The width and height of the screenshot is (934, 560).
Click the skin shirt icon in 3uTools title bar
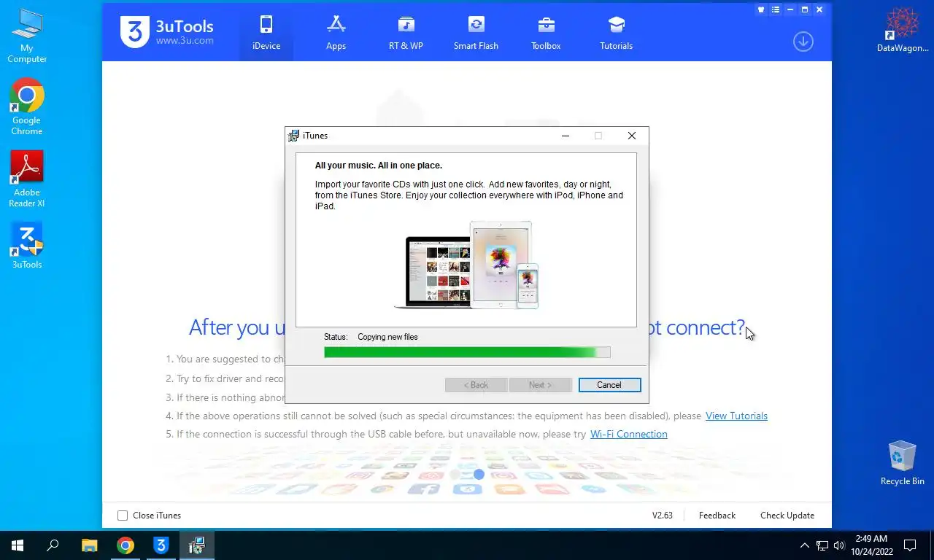point(761,10)
